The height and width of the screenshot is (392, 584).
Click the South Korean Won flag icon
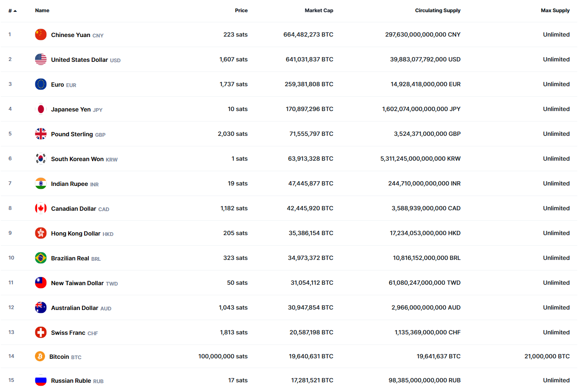click(41, 159)
